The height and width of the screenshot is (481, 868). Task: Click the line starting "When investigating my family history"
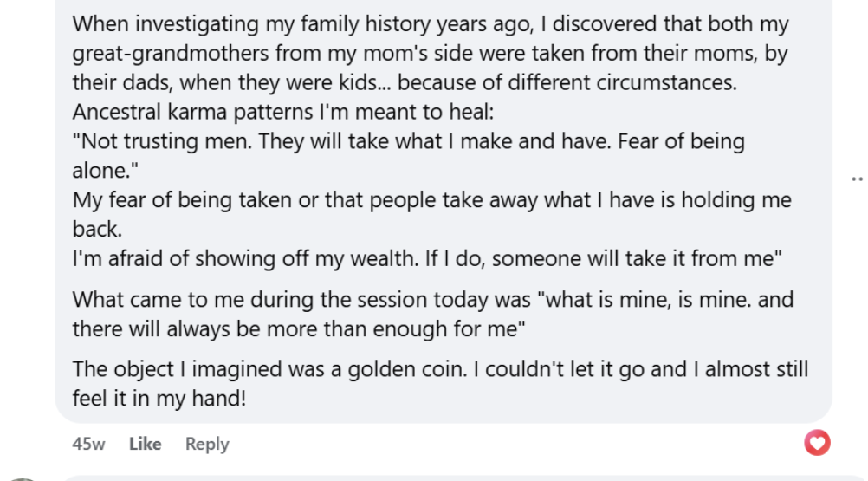click(x=431, y=23)
